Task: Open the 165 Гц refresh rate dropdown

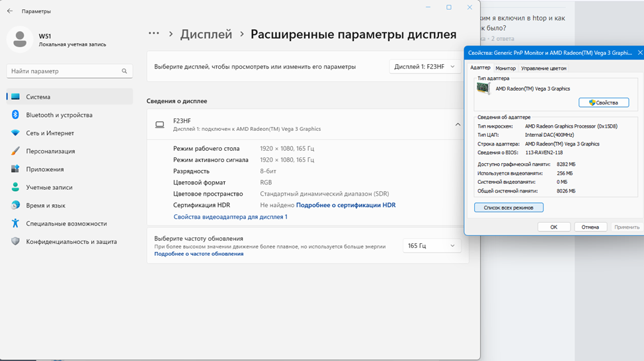Action: [x=431, y=245]
